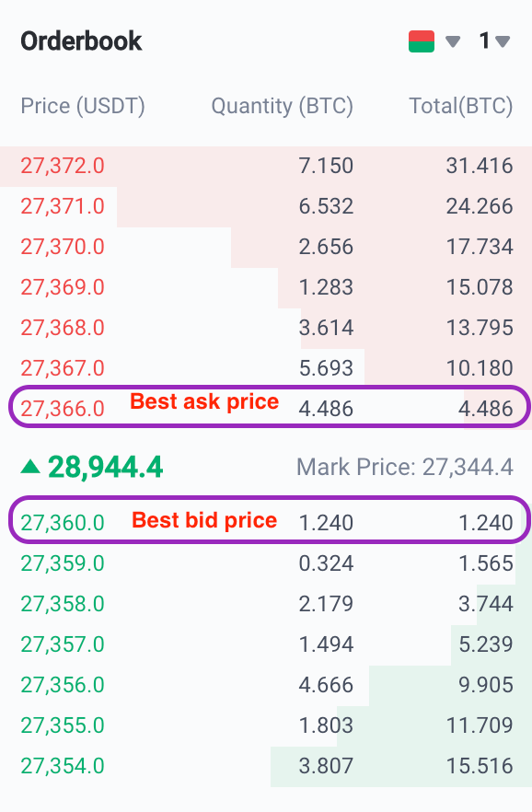Click the Mark Price 27,344.4 label
532x812 pixels.
pos(405,467)
